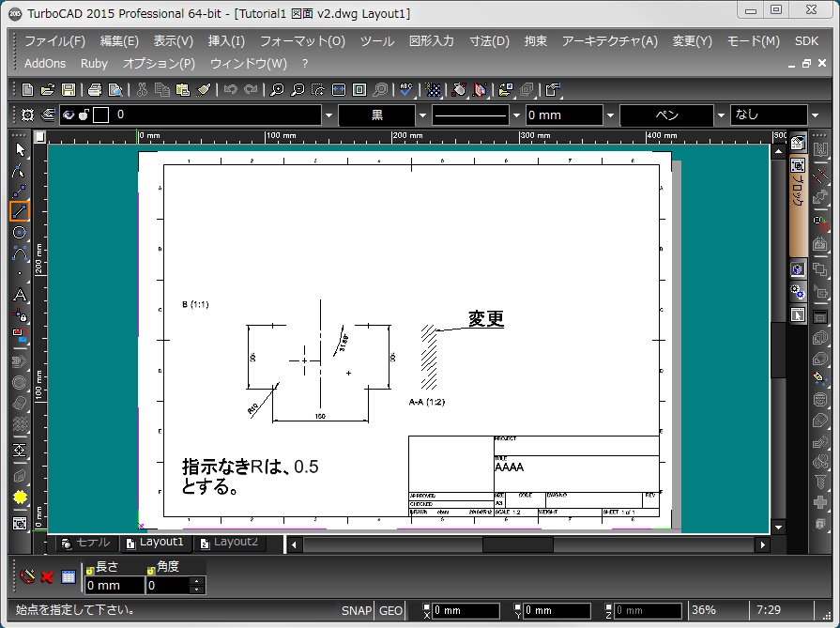
Task: Switch to the モデル tab
Action: click(86, 543)
